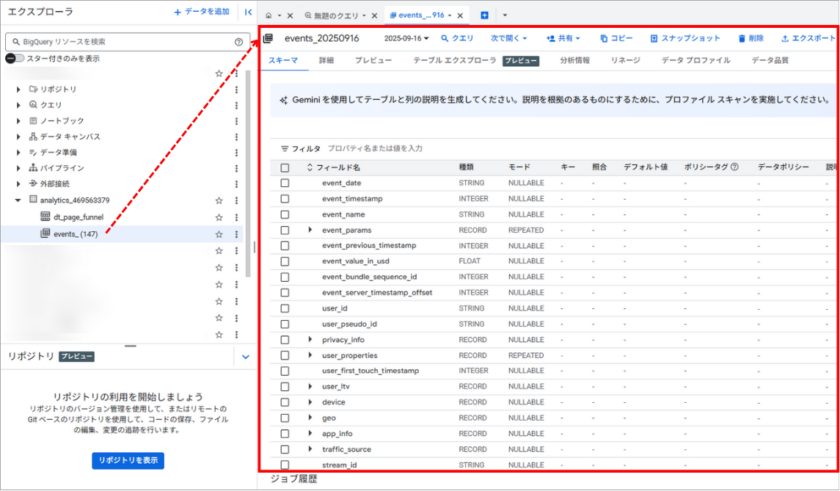The width and height of the screenshot is (840, 491).
Task: Click the search help question mark icon
Action: pyautogui.click(x=238, y=42)
